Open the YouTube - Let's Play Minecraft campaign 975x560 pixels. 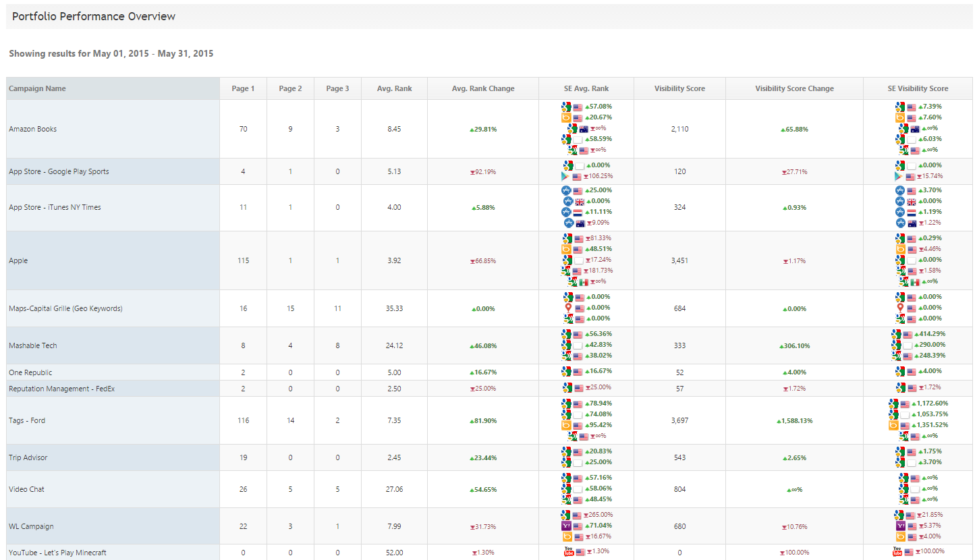point(57,553)
